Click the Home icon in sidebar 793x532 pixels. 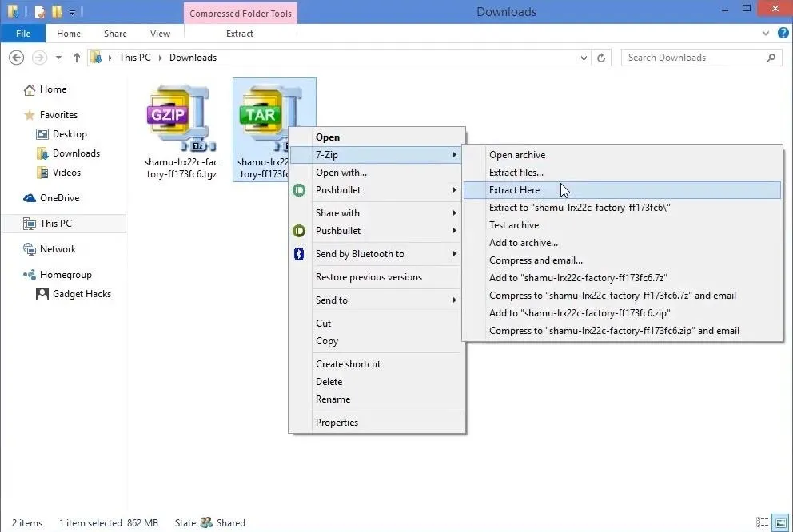point(30,89)
